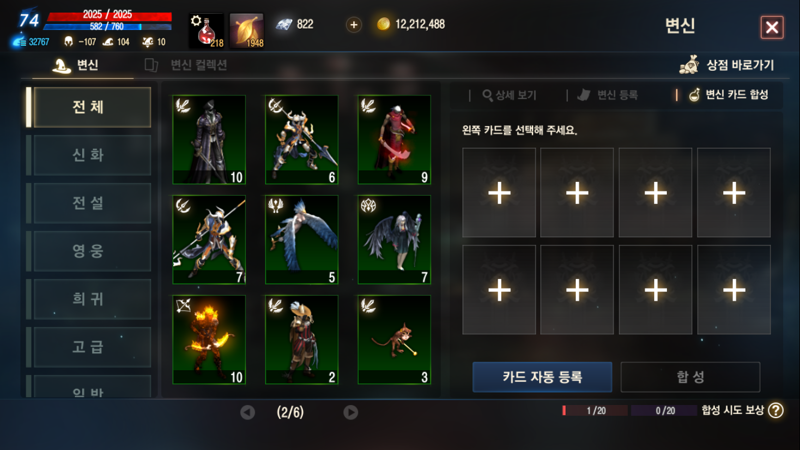Image resolution: width=800 pixels, height=450 pixels.
Task: Click the red 1/20 synthesis progress bar
Action: click(595, 411)
